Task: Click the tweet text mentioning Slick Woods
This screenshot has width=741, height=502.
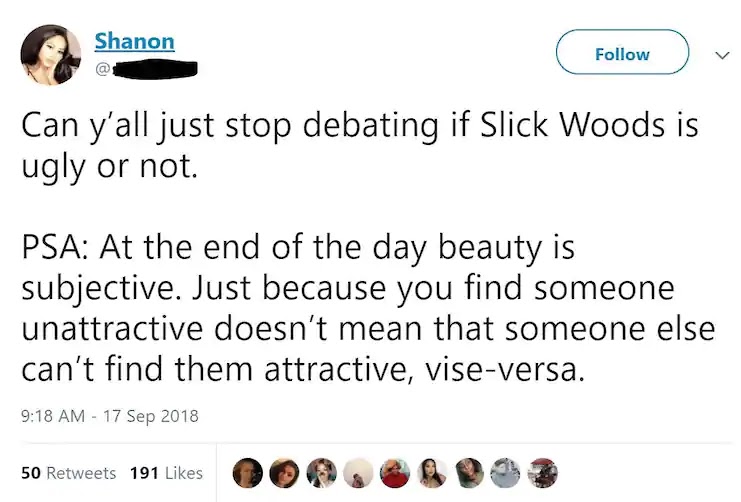Action: pos(360,145)
